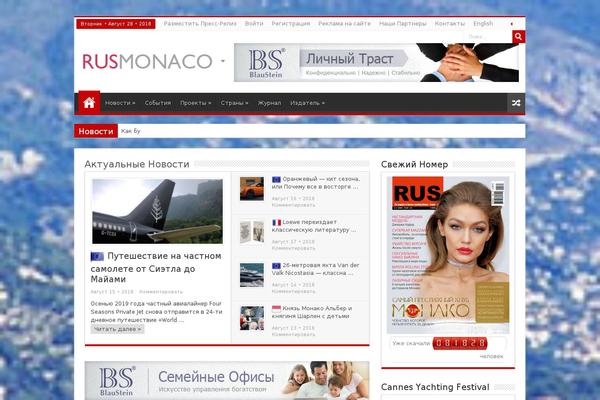Open the События menu item
600x400 pixels.
(x=158, y=103)
